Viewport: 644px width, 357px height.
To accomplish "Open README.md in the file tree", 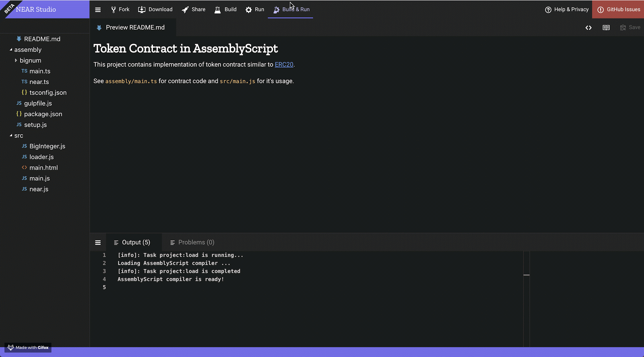I will tap(42, 39).
